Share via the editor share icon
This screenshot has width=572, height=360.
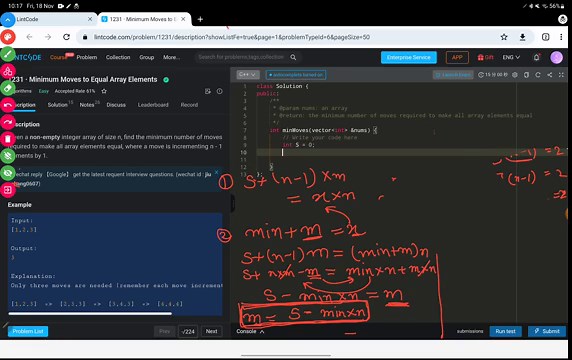coord(549,75)
